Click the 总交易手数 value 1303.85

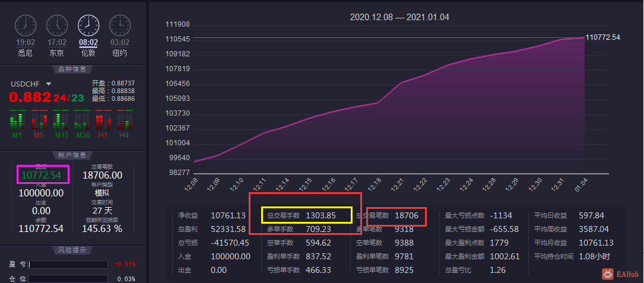pos(321,215)
